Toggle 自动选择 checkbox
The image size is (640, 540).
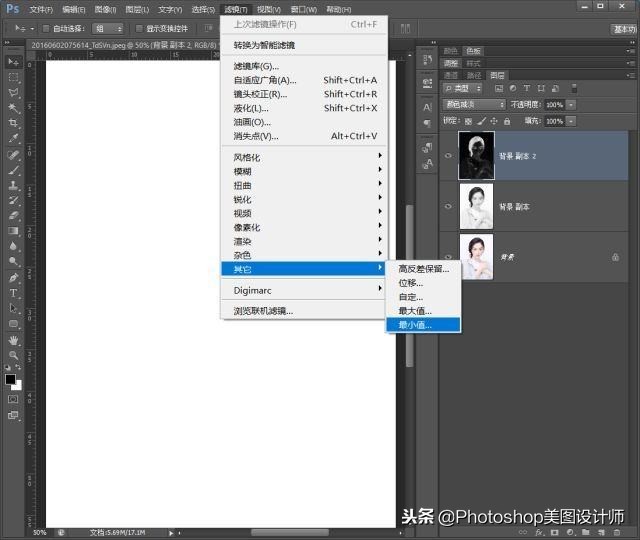tap(46, 28)
